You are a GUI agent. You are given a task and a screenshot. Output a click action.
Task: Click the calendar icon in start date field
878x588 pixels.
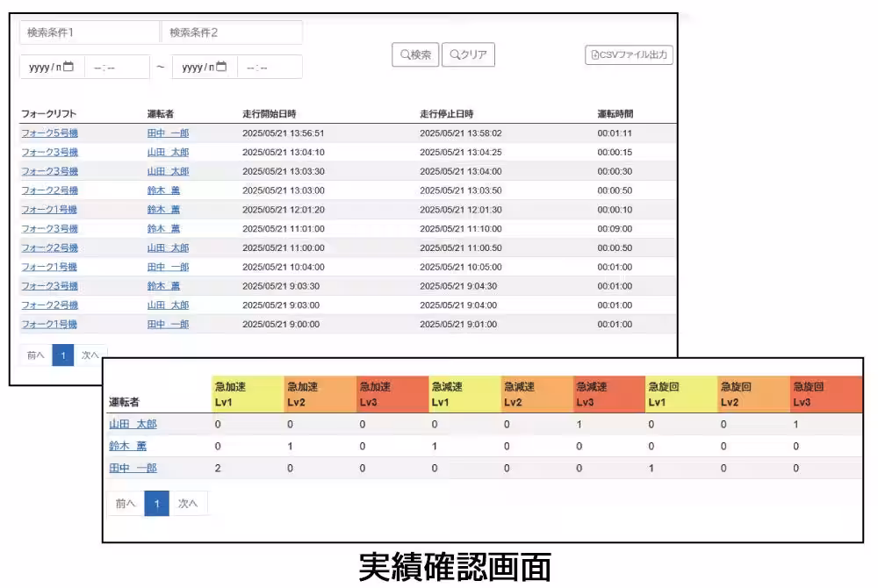pos(68,67)
